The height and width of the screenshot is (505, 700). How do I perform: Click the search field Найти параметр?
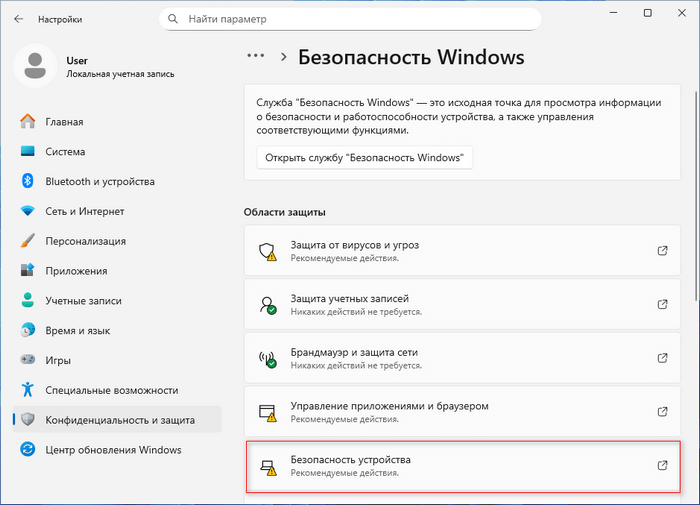pyautogui.click(x=350, y=19)
